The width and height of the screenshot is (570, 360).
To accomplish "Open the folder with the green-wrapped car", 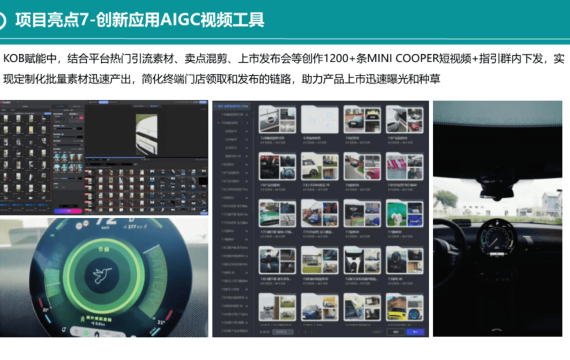I will (x=277, y=213).
